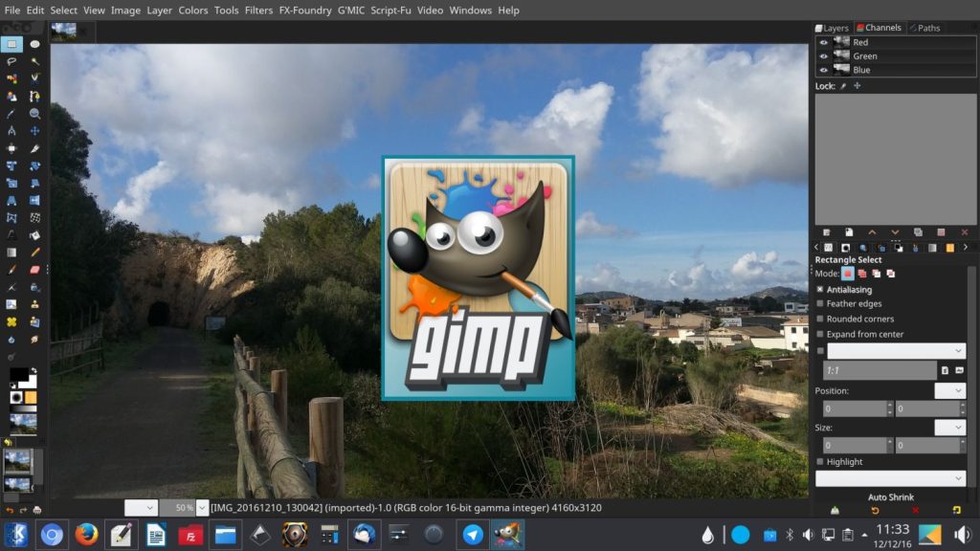The image size is (980, 551).
Task: Select the Rectangle Select tool
Action: coord(11,45)
